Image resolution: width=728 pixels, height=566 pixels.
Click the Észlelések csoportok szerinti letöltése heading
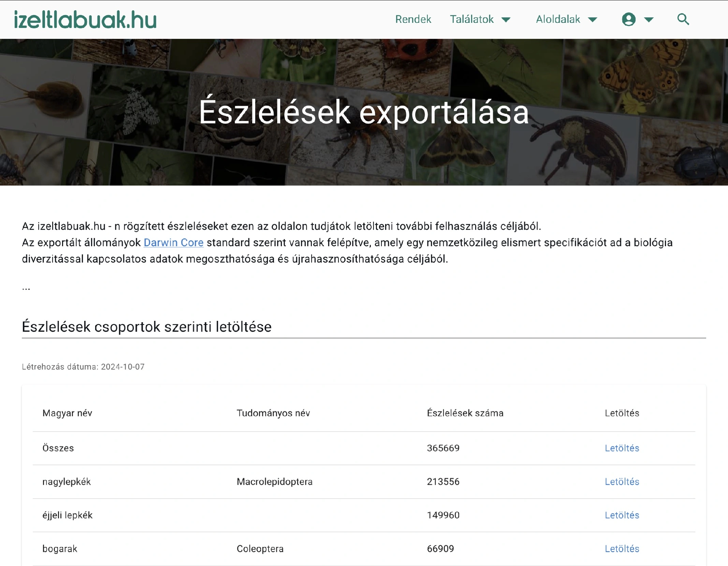[147, 326]
